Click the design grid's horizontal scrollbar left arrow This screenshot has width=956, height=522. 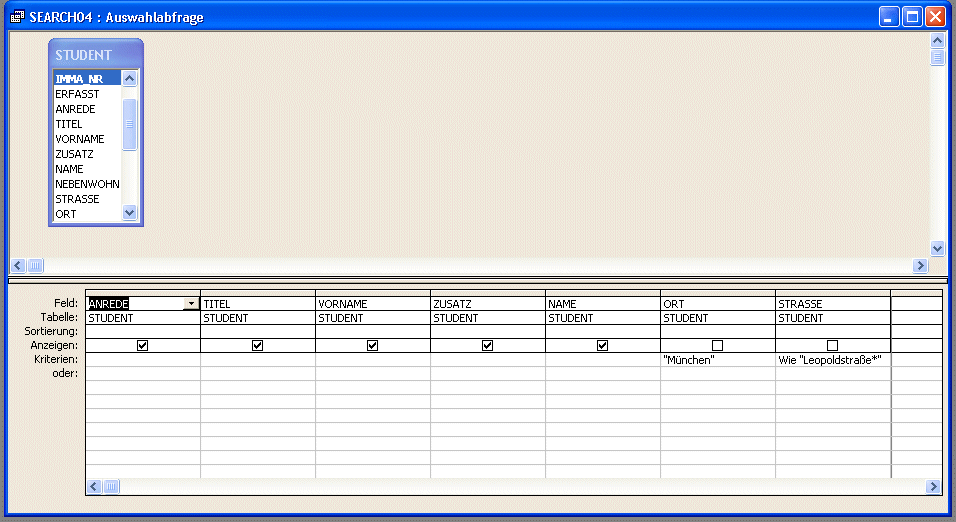point(94,486)
